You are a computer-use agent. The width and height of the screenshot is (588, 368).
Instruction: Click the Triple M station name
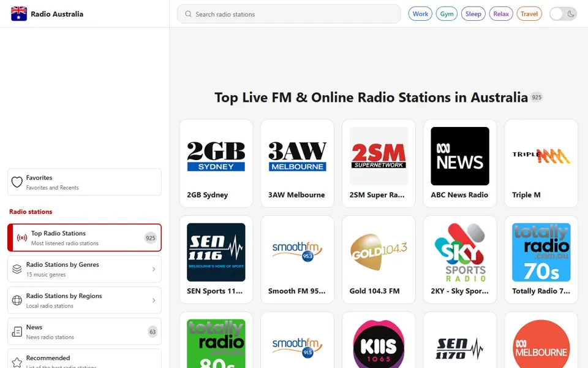[526, 195]
